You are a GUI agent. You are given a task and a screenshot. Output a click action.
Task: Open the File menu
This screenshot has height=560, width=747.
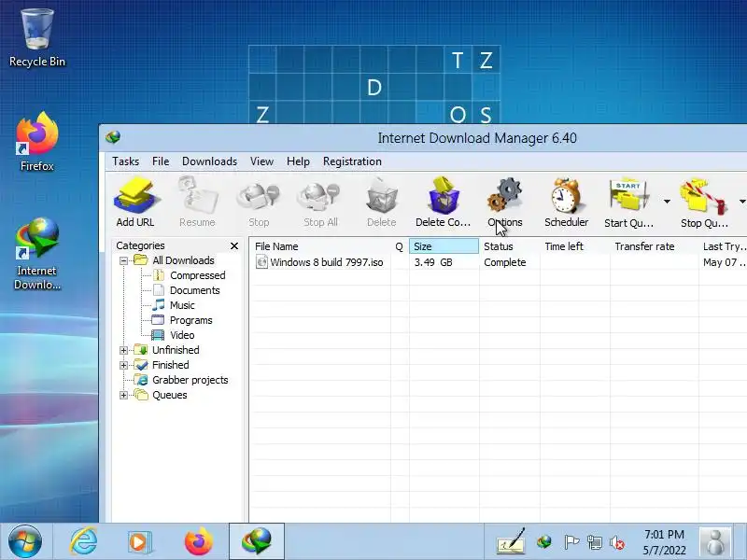point(161,161)
